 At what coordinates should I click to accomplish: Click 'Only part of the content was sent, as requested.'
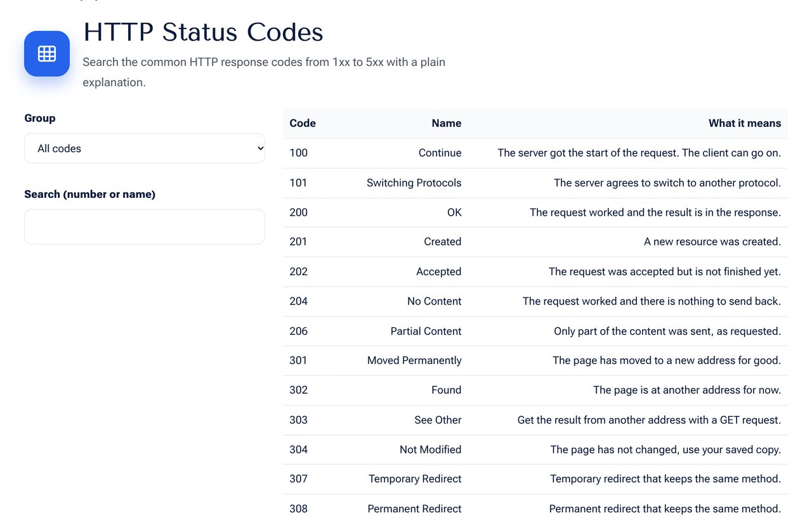pyautogui.click(x=667, y=331)
